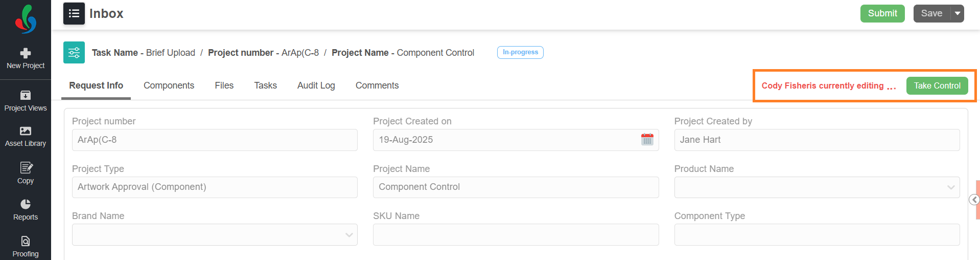The image size is (980, 260).
Task: Open the Save button dropdown arrow
Action: [x=958, y=13]
